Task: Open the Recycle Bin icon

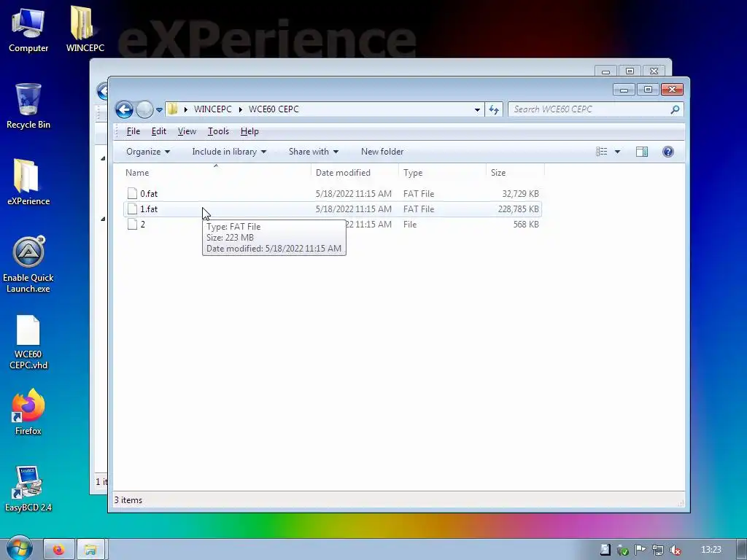Action: coord(28,106)
